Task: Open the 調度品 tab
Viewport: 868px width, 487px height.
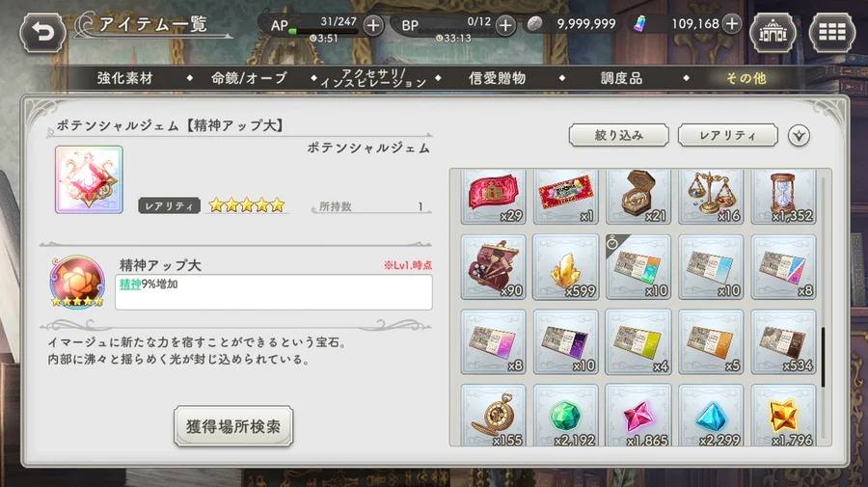Action: 622,78
